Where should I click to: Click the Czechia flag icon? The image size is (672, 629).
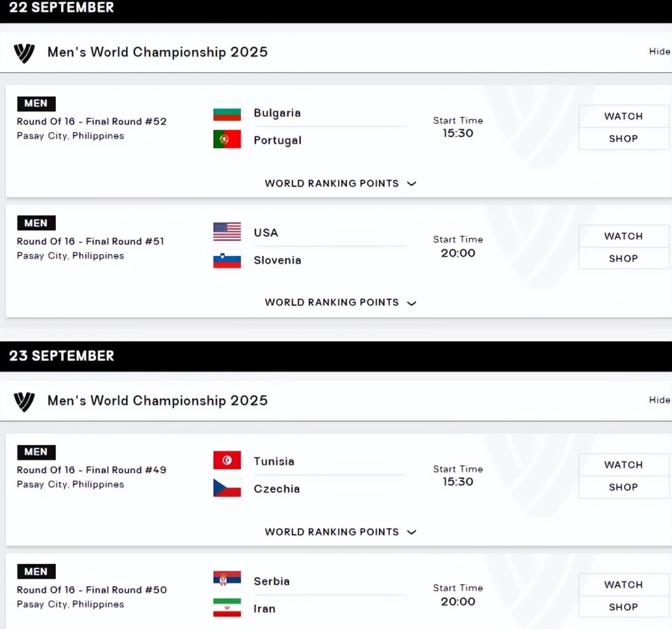click(x=227, y=488)
